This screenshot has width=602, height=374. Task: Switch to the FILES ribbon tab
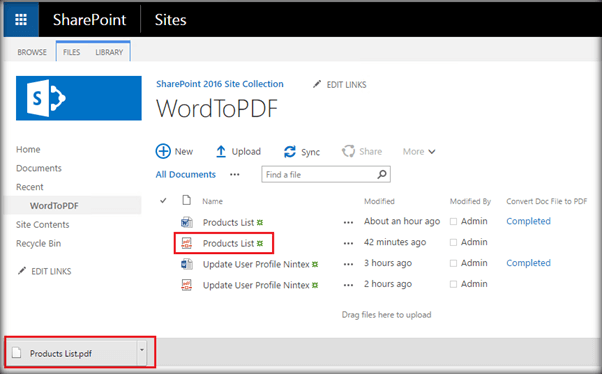coord(71,52)
